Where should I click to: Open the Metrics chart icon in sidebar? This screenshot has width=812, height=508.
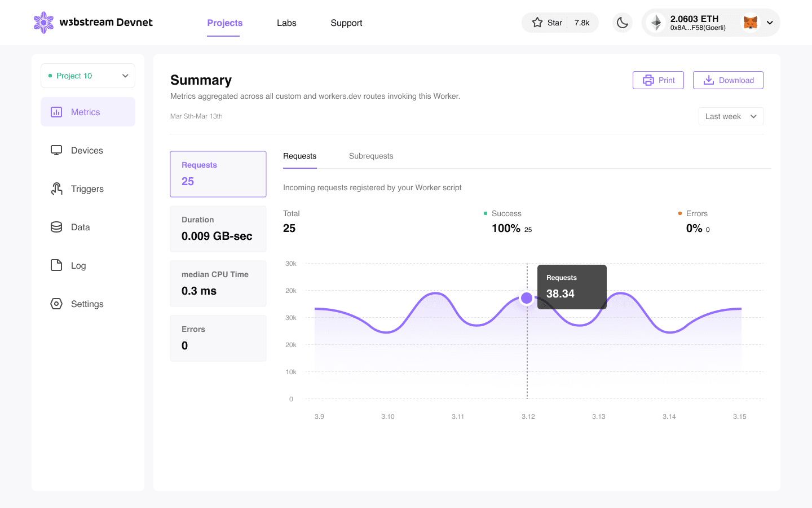(56, 112)
